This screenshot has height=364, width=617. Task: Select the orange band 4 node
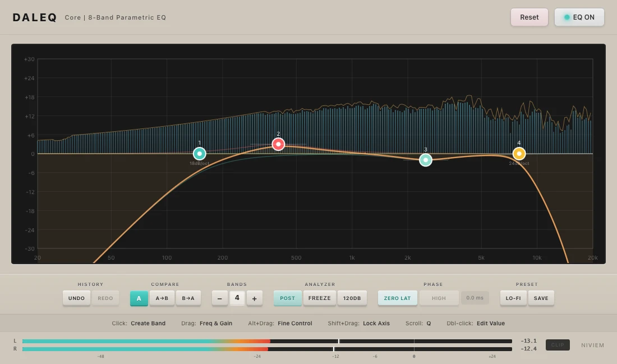(x=519, y=154)
